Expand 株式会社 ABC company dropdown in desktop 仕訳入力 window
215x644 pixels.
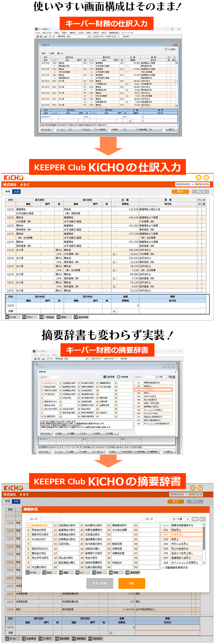89,36
